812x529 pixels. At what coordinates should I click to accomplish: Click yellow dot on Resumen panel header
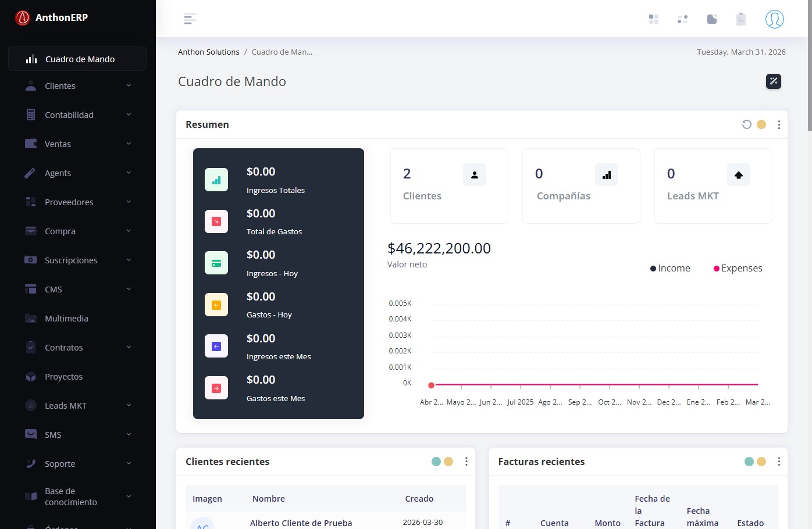coord(761,124)
